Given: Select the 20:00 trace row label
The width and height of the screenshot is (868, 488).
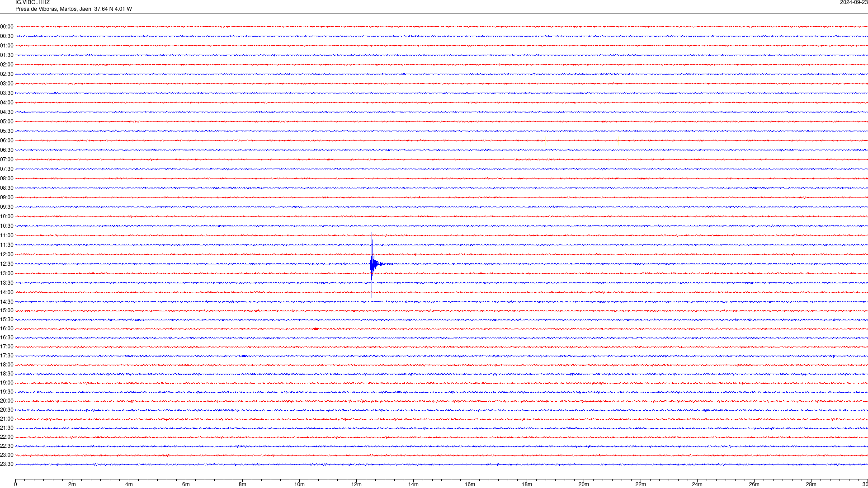Looking at the screenshot, I should (x=7, y=401).
